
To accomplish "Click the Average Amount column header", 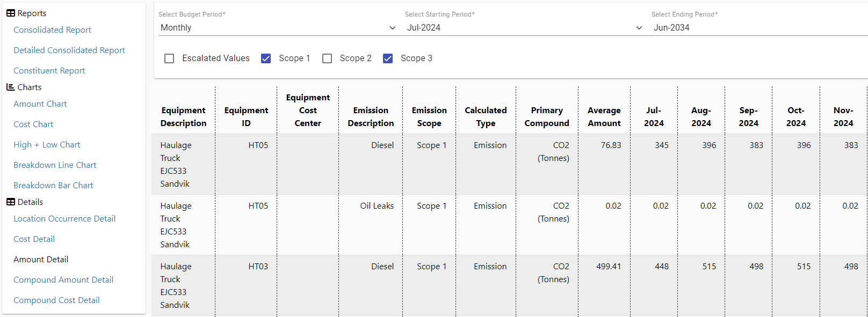I will pyautogui.click(x=604, y=116).
